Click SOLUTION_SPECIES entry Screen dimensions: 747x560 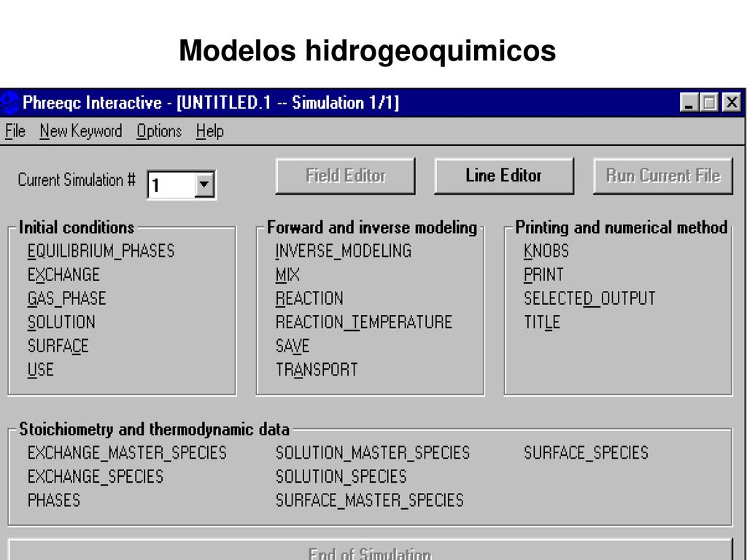click(341, 477)
